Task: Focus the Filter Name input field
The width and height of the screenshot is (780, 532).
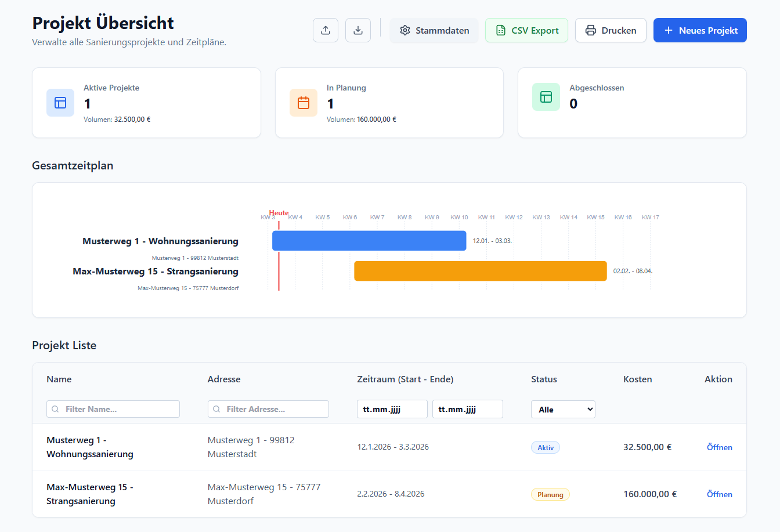Action: [113, 409]
